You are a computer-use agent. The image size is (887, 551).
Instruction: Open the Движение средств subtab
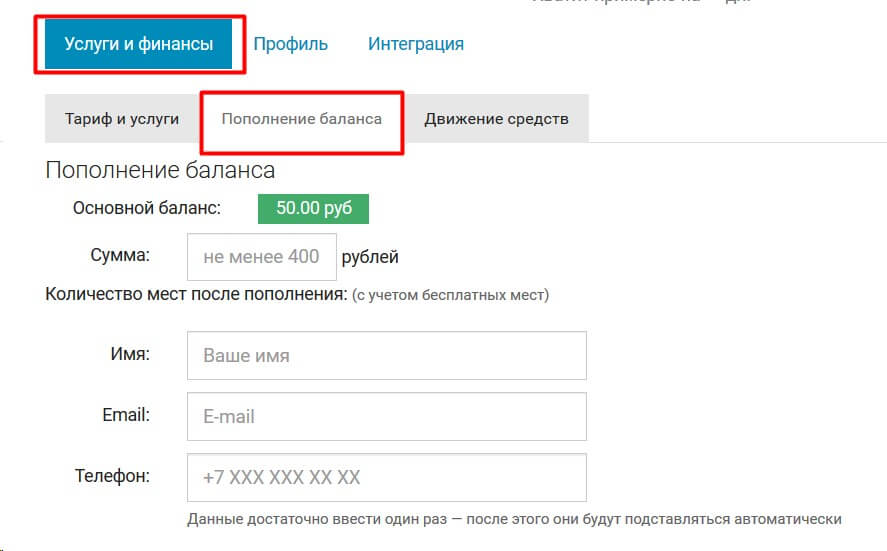[496, 119]
